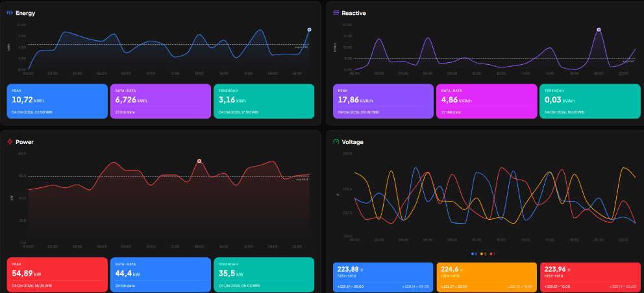Click the Voltage panel gauge icon
644x293 pixels.
click(x=336, y=141)
